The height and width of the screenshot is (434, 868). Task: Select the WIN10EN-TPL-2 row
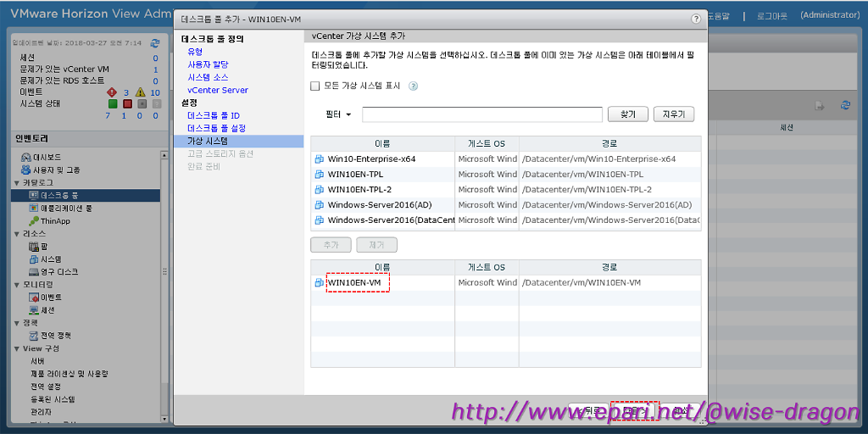(506, 189)
